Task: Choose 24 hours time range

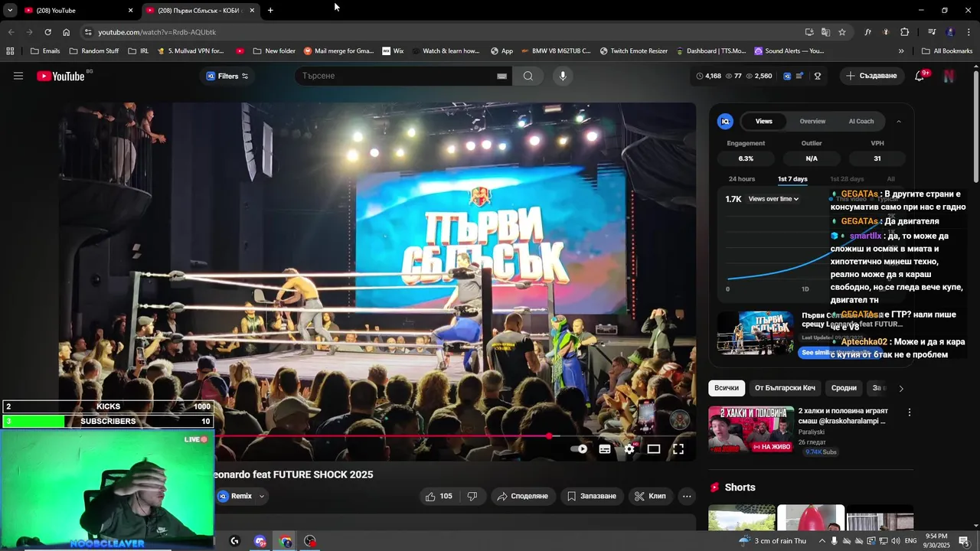Action: 742,179
